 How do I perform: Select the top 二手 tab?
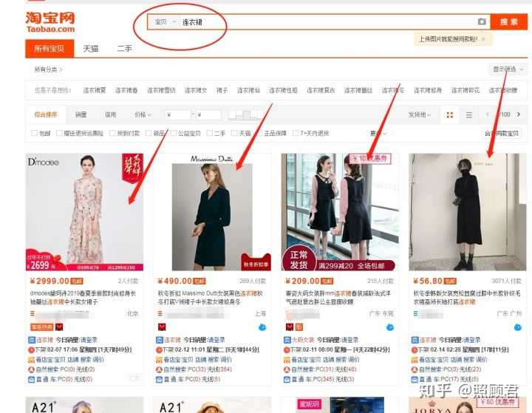click(x=125, y=49)
